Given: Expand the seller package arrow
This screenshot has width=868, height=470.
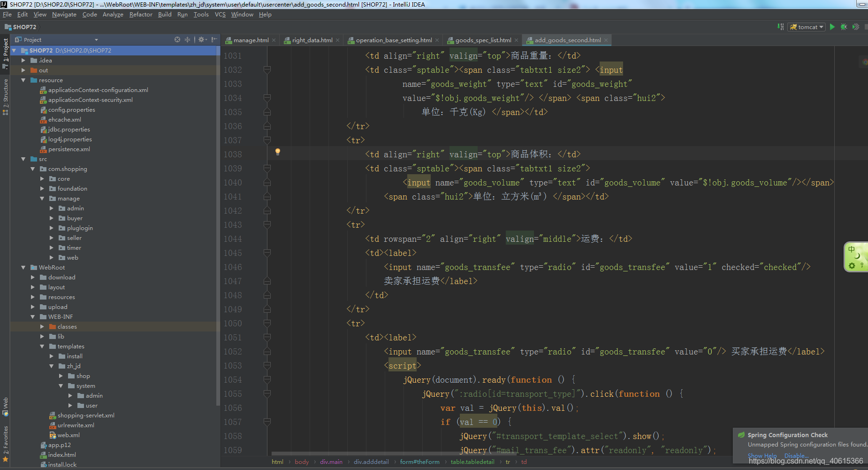Looking at the screenshot, I should (52, 238).
